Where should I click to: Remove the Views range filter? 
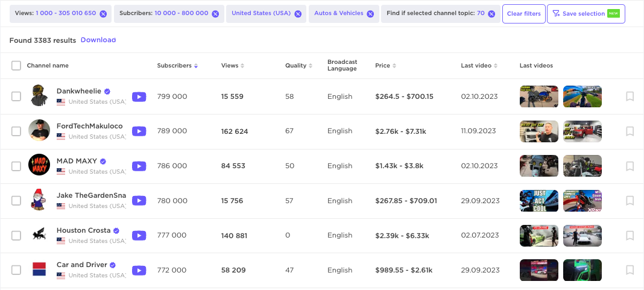point(103,14)
